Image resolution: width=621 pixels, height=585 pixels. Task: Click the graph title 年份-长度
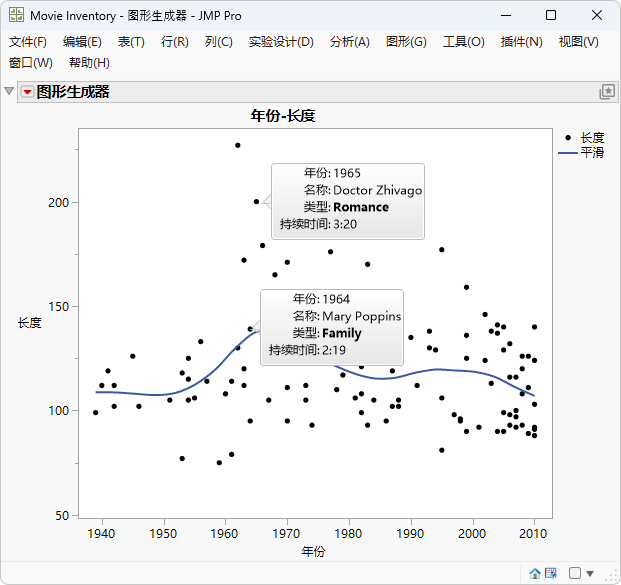tap(283, 116)
